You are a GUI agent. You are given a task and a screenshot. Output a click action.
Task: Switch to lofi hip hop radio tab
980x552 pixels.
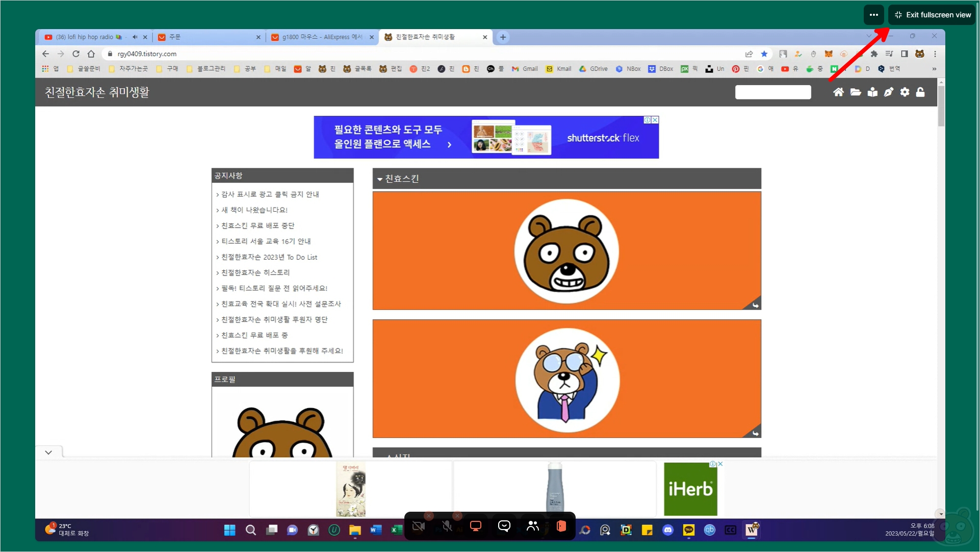[84, 37]
